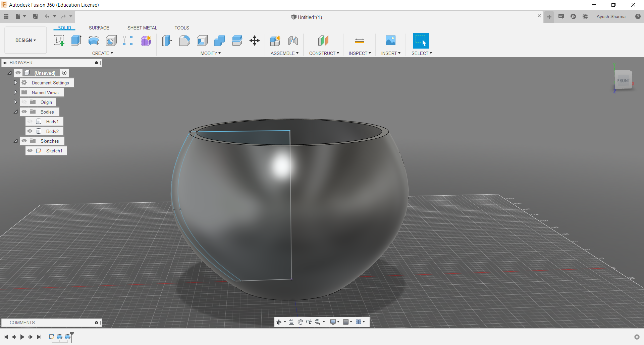Click the FRONT face of ViewCube
The height and width of the screenshot is (345, 644).
(623, 80)
